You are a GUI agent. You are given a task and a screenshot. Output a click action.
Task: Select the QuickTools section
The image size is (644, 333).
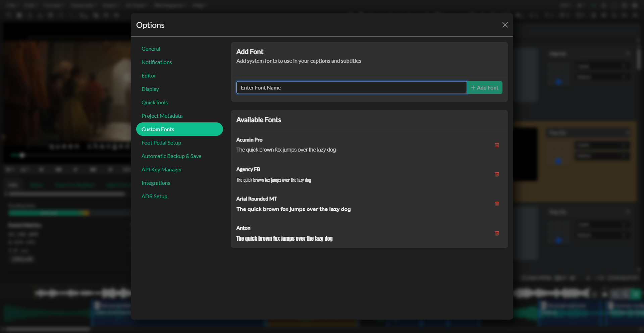(x=155, y=102)
